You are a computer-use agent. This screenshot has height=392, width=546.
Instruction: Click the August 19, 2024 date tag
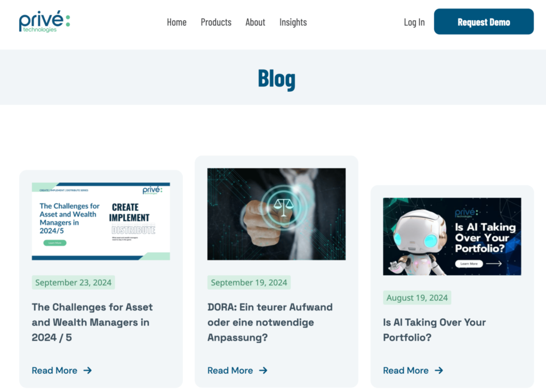pyautogui.click(x=417, y=298)
